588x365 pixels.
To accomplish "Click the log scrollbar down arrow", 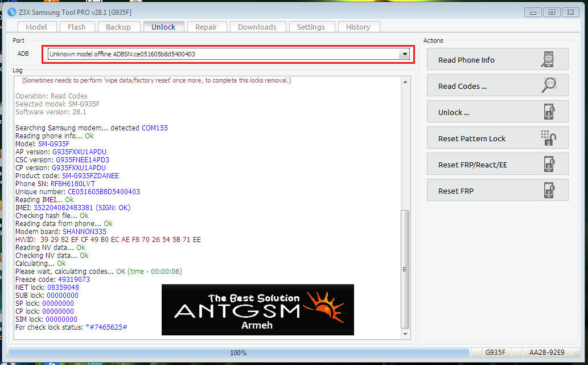I will 405,334.
